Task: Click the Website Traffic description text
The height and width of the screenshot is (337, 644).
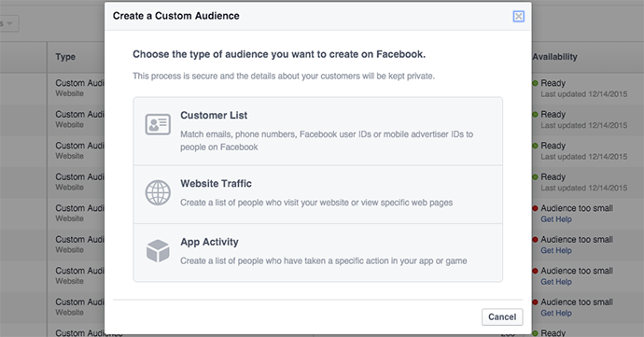Action: click(x=316, y=203)
